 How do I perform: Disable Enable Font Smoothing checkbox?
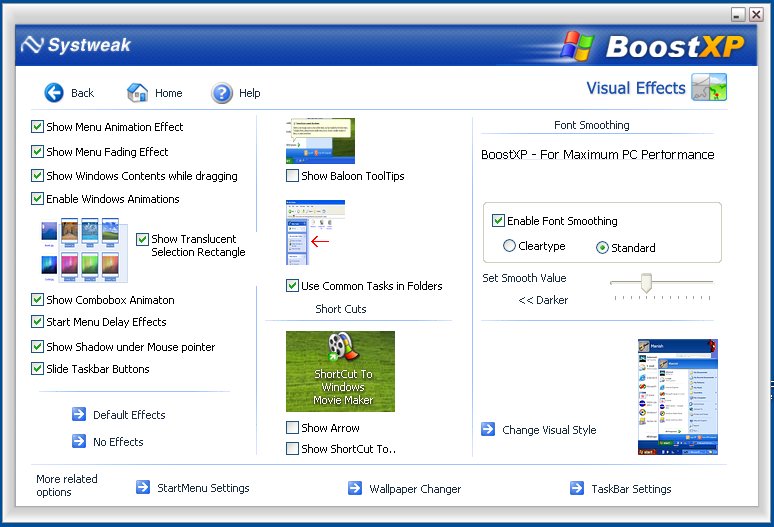click(498, 221)
